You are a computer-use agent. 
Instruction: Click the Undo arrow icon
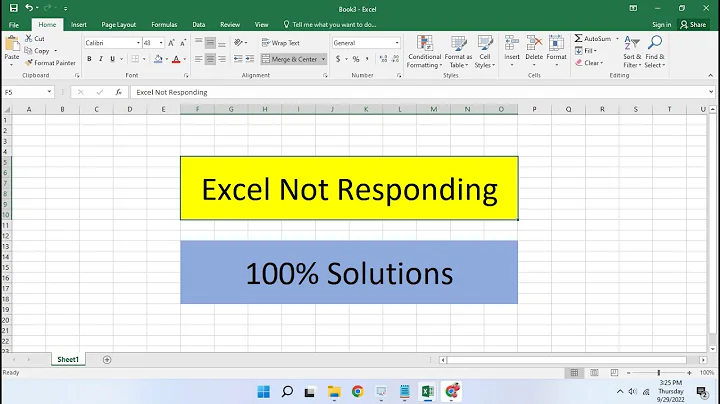pos(29,8)
